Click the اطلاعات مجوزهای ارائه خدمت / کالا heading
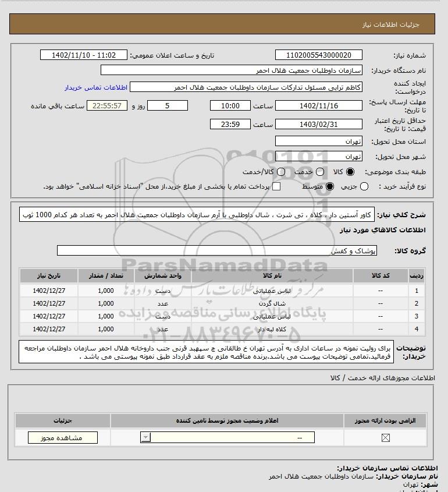The width and height of the screenshot is (448, 492). click(x=382, y=378)
